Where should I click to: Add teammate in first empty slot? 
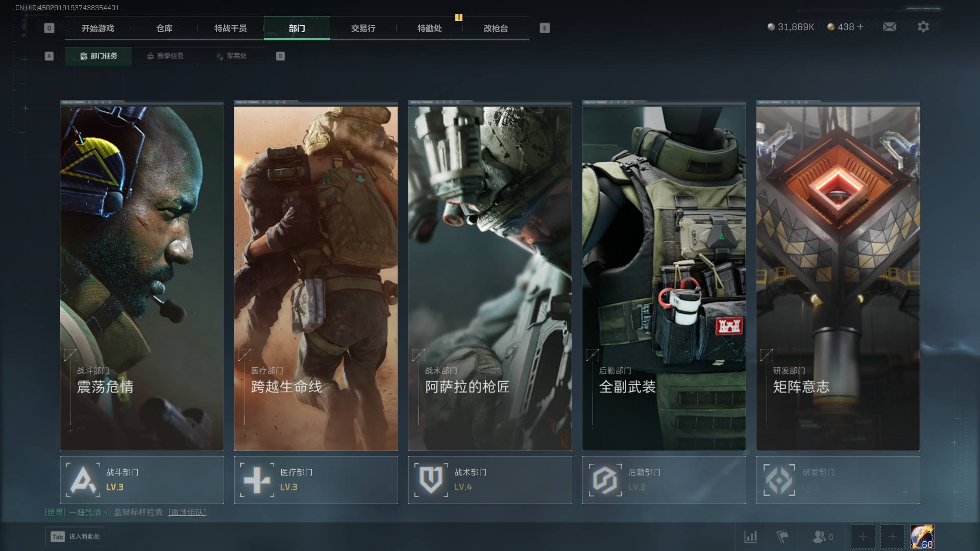click(863, 537)
